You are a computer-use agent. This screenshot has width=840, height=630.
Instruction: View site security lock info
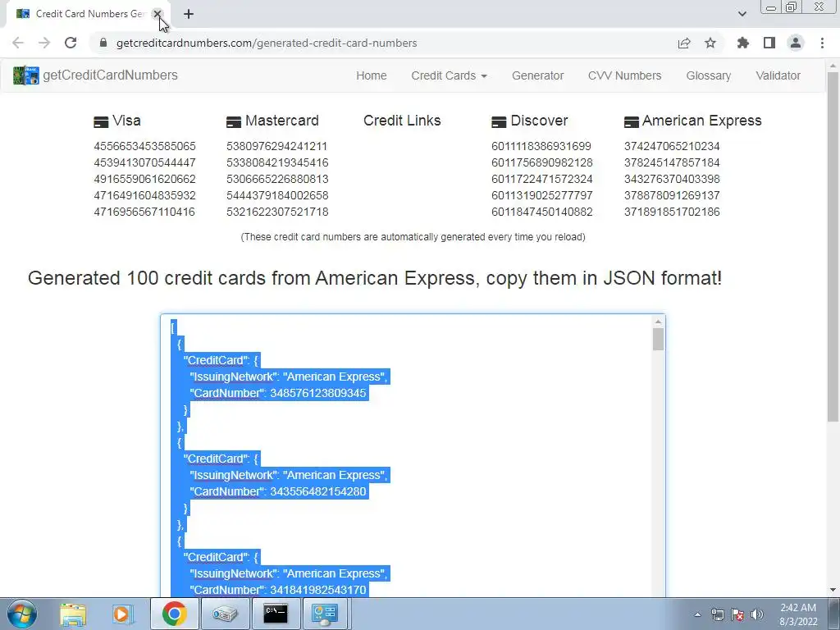pos(103,43)
